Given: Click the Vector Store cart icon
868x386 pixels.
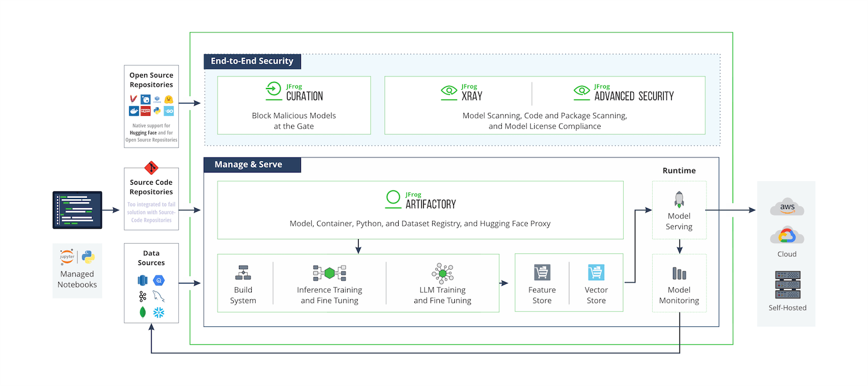Looking at the screenshot, I should coord(596,273).
